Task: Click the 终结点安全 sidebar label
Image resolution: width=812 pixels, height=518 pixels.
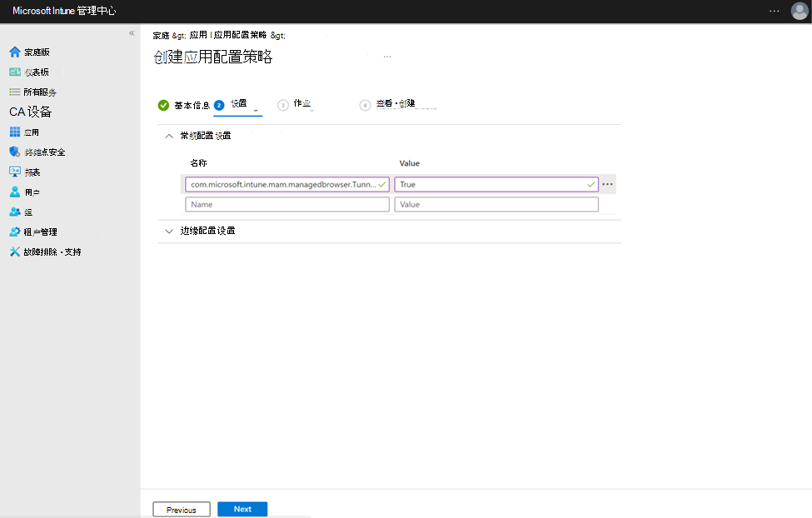Action: [45, 152]
